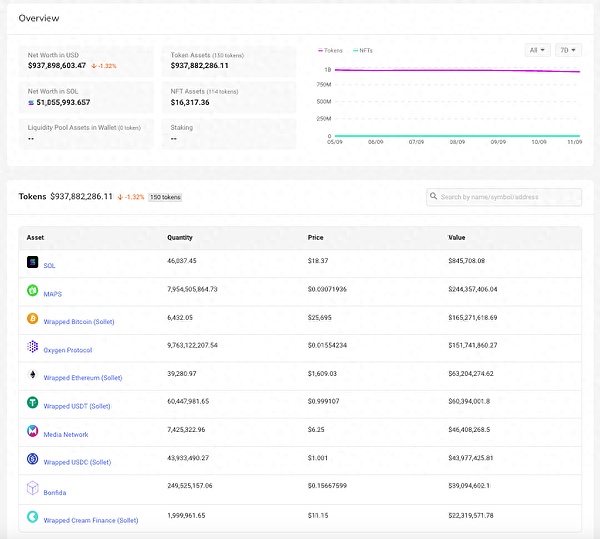The image size is (600, 539).
Task: Click the search tokens input field
Action: 504,197
